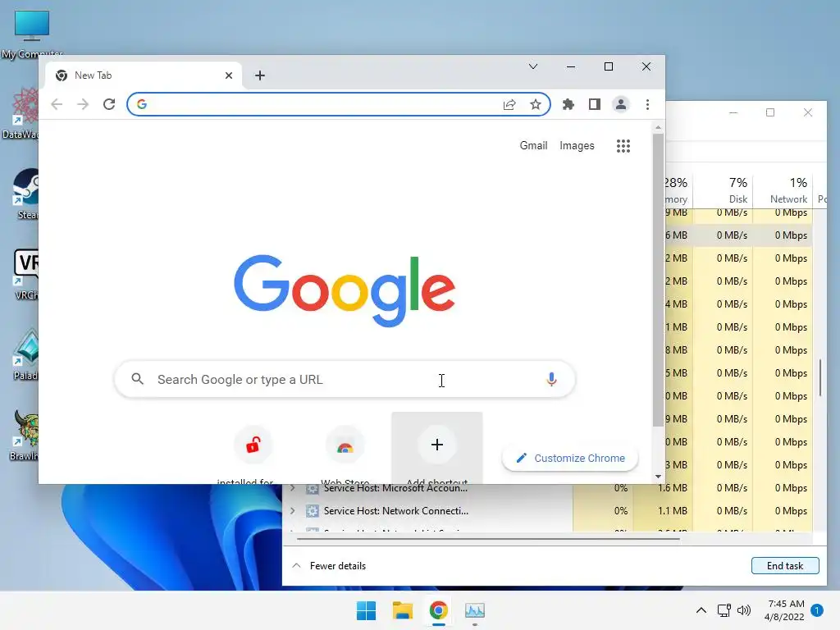Open the notification badge in tray
This screenshot has height=630, width=840.
(x=817, y=610)
